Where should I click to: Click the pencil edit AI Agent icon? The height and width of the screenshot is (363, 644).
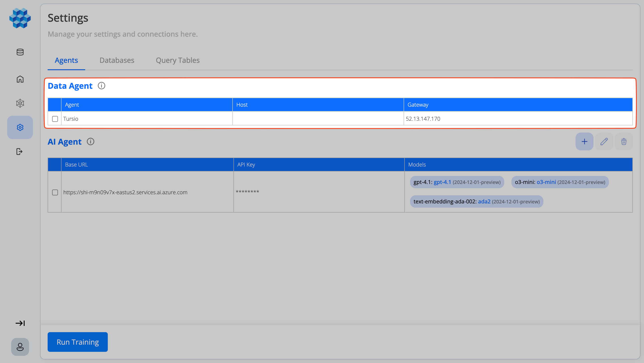coord(604,142)
